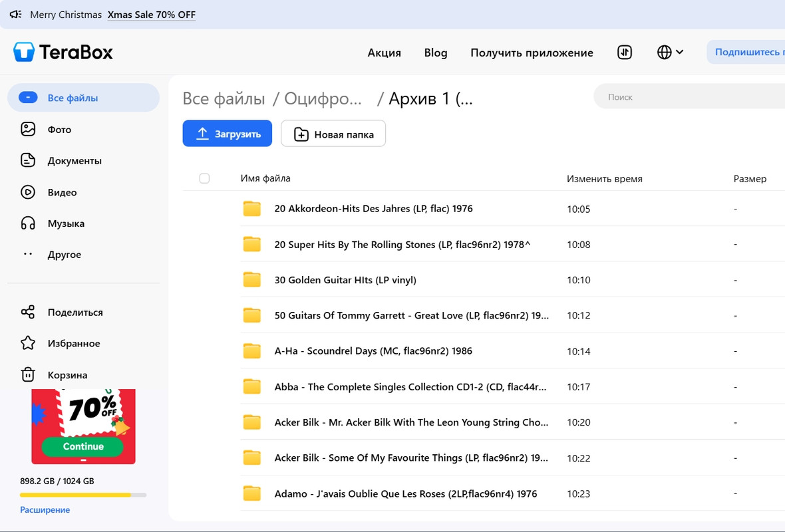Open folder 50 Guitars Of Tommy Garrett - Great Love

[412, 315]
